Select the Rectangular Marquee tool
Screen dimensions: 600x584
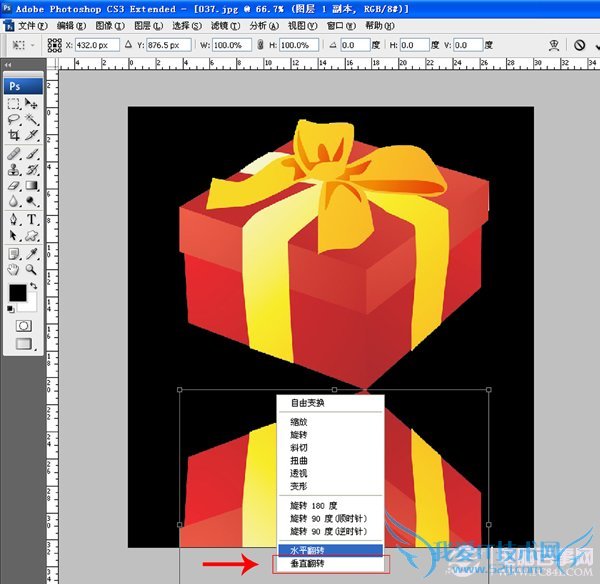click(x=14, y=104)
